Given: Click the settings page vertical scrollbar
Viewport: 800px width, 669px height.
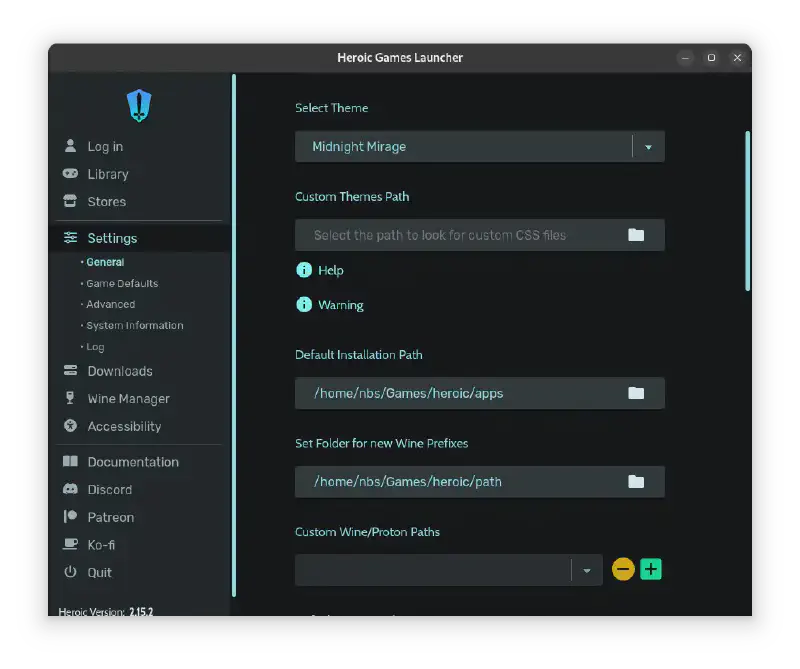Looking at the screenshot, I should [x=747, y=210].
